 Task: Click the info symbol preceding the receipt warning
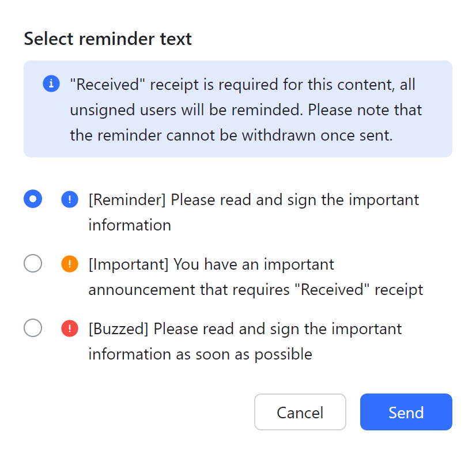tap(51, 84)
